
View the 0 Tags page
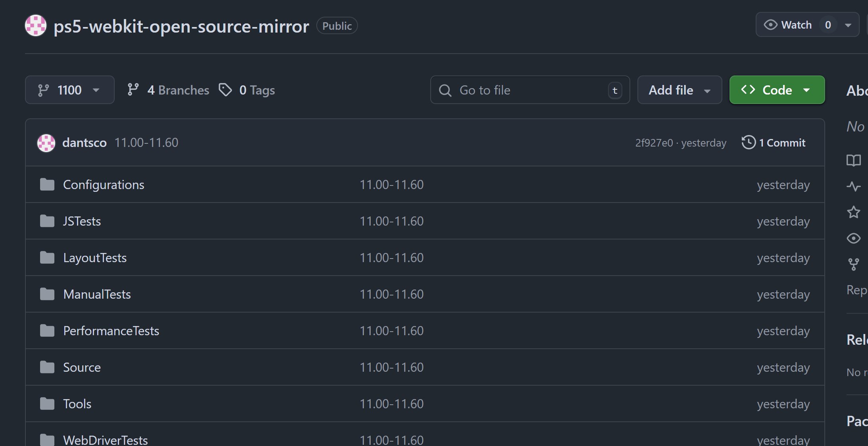(247, 90)
